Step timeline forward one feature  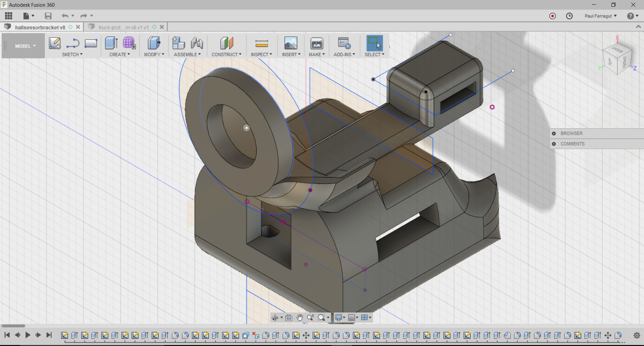coord(38,335)
